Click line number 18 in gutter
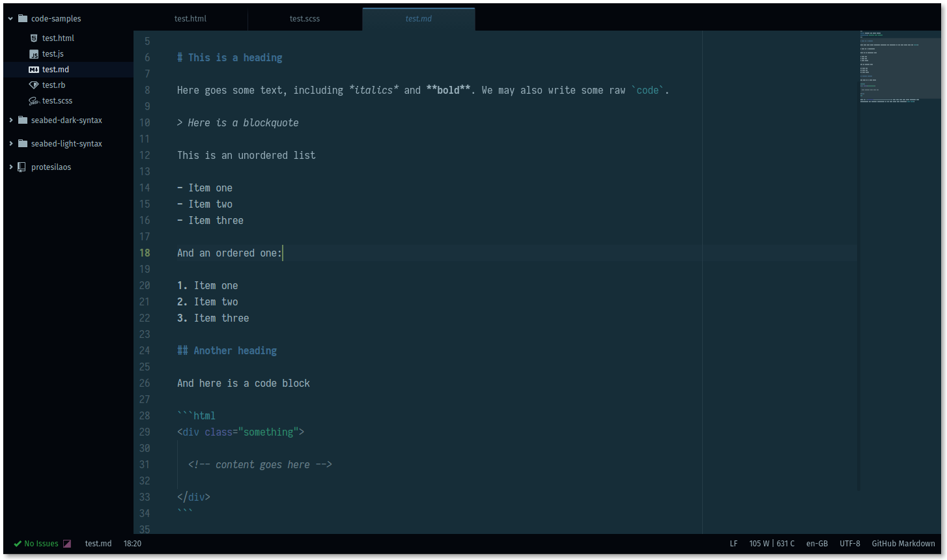 coord(145,253)
